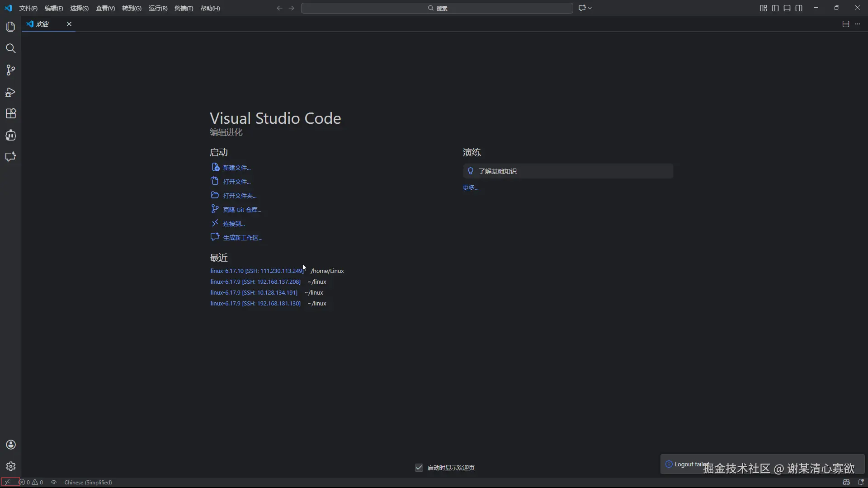Viewport: 868px width, 488px height.
Task: Open the Source Control view
Action: coord(10,70)
